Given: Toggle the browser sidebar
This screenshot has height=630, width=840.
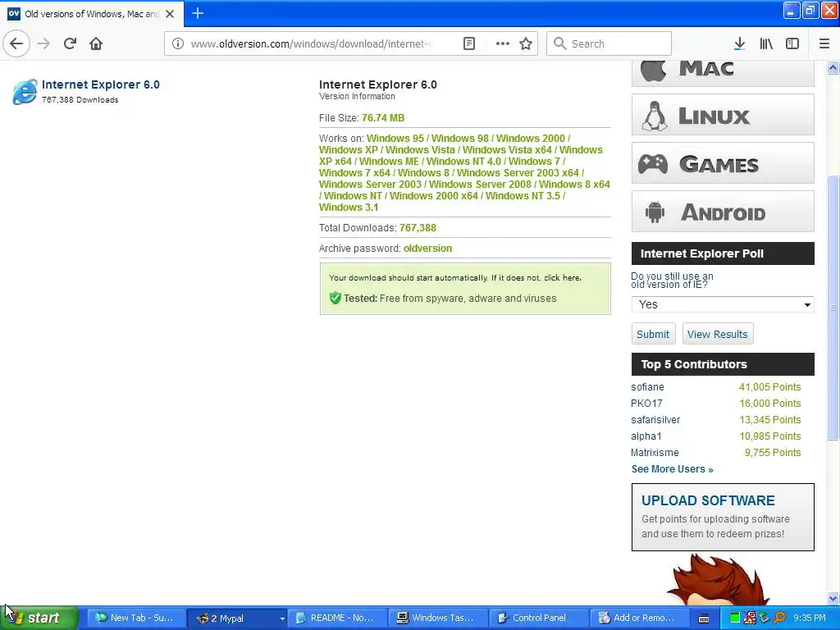Looking at the screenshot, I should point(792,43).
